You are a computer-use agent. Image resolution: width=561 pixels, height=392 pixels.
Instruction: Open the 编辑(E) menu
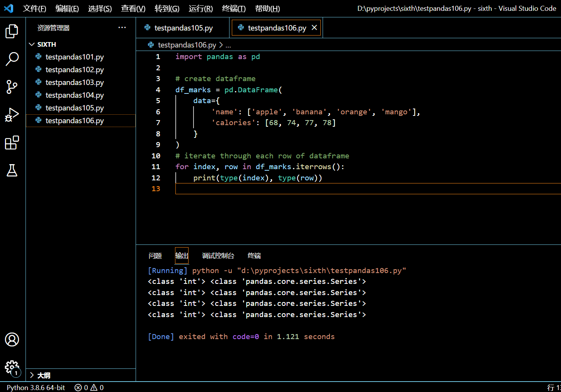tap(67, 8)
